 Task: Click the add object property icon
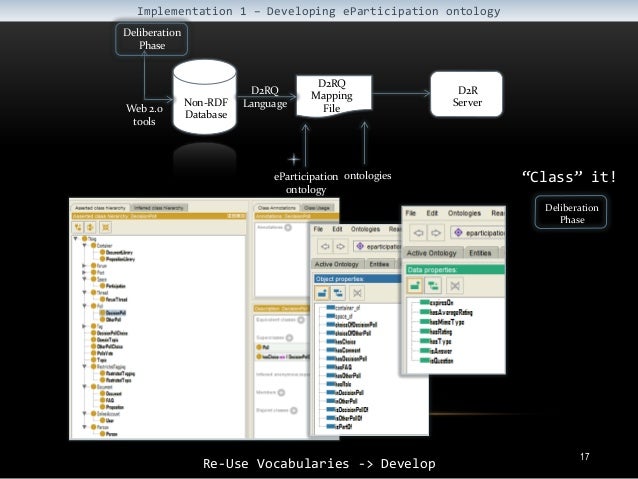(323, 293)
